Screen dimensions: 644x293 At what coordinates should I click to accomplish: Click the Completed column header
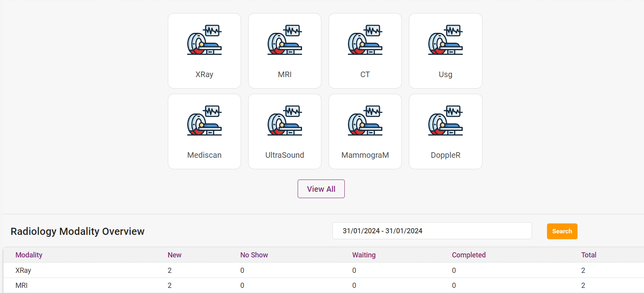coord(469,255)
